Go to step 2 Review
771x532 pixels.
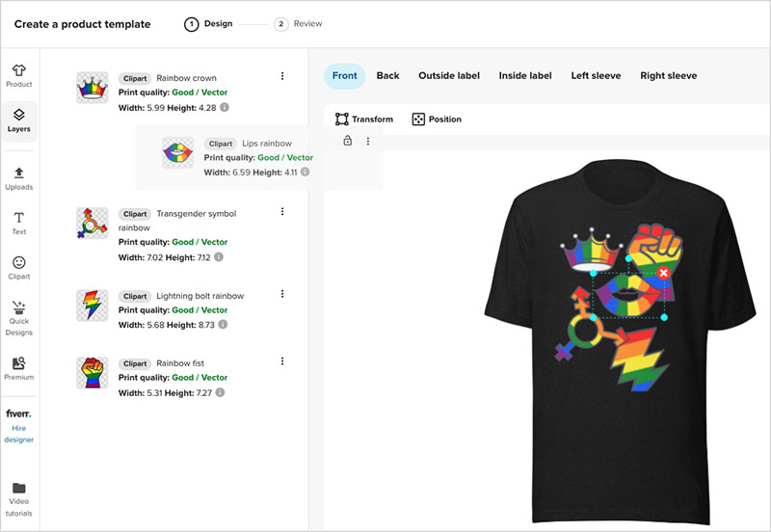(298, 23)
